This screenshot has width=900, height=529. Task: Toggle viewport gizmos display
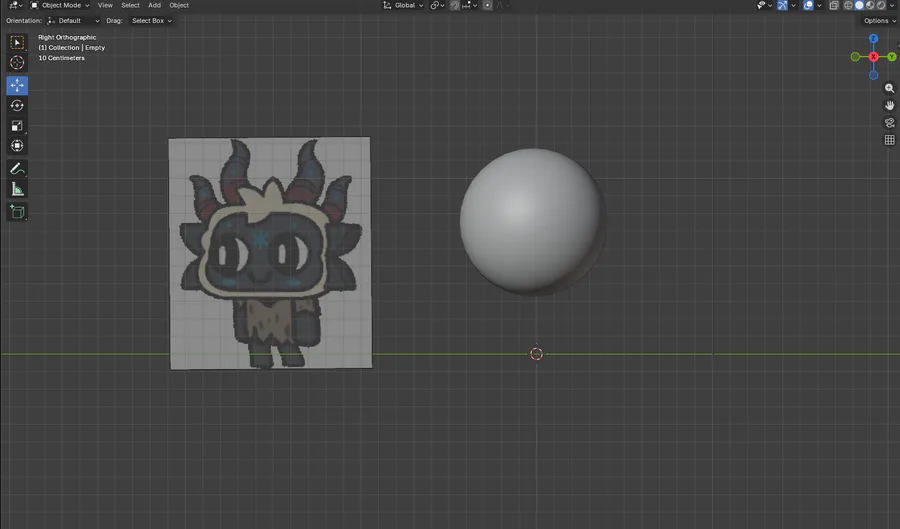[782, 5]
